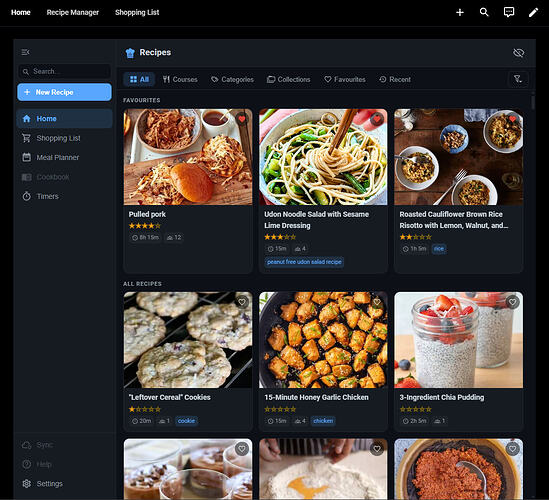
Task: Favourite 15-Minute Honey Garlic Chicken heart
Action: pos(377,302)
